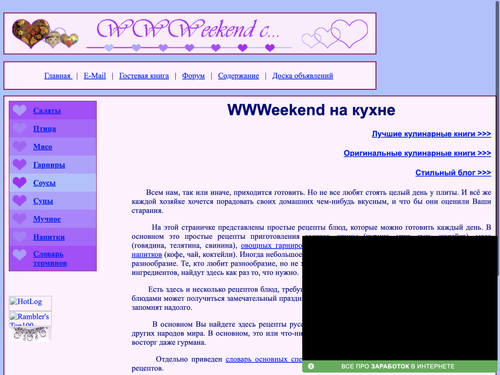Open the Мясо recipe category
Screen dimensions: 500x375
click(43, 147)
